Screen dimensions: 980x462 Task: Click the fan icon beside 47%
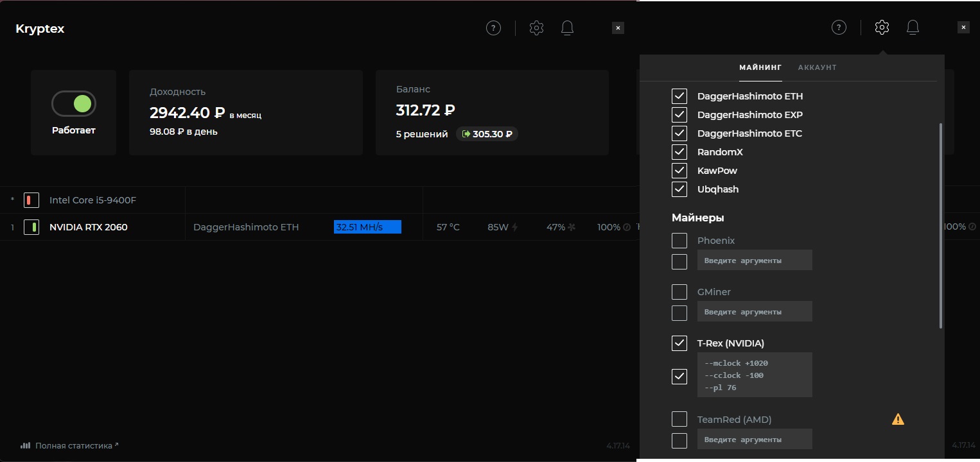click(571, 227)
